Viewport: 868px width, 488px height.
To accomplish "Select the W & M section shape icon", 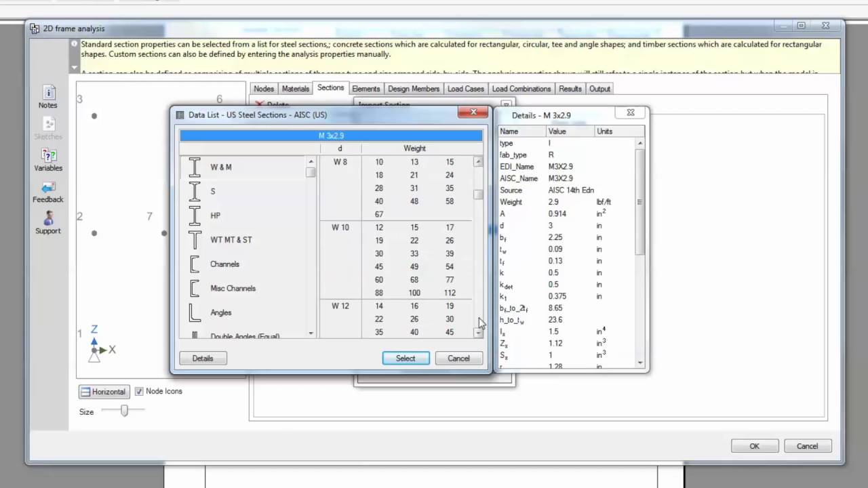I will point(195,167).
